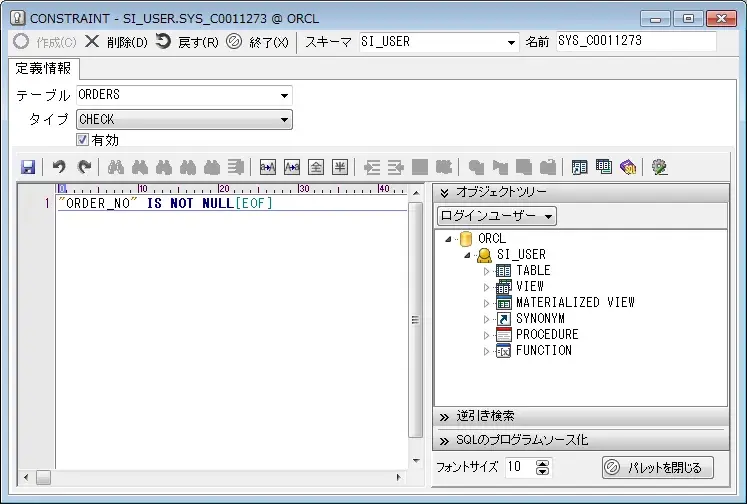Click the PROCEDURE node icon
This screenshot has width=747, height=504.
click(504, 334)
